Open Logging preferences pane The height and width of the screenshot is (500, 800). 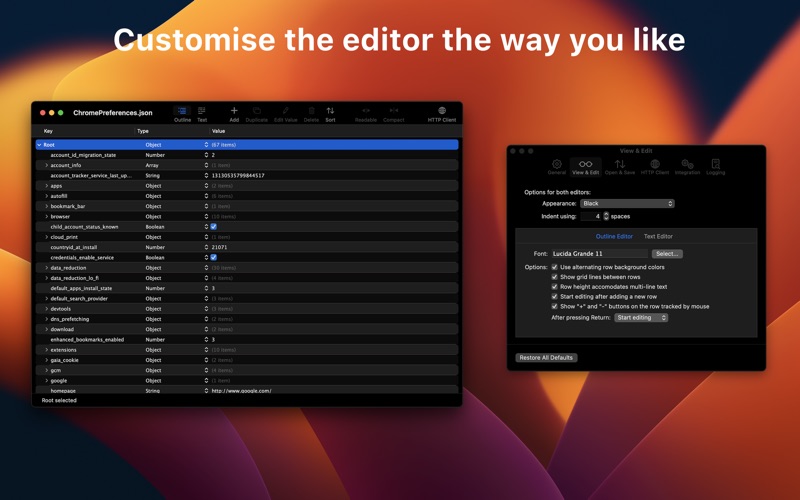tap(715, 167)
